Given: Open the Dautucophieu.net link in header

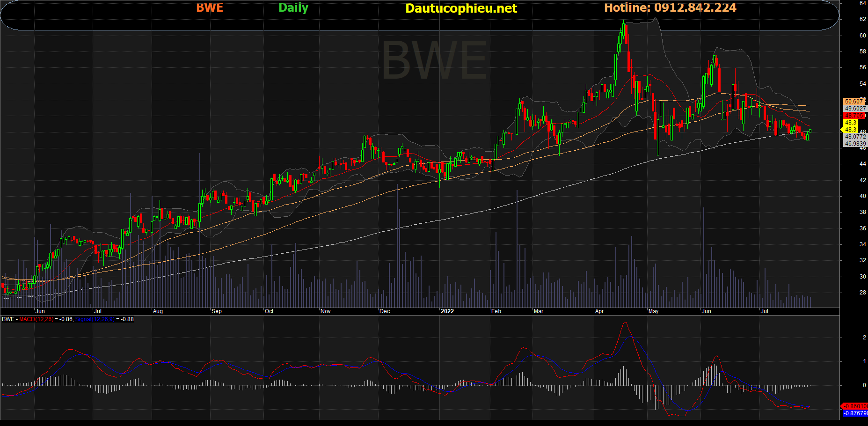Looking at the screenshot, I should (x=461, y=8).
